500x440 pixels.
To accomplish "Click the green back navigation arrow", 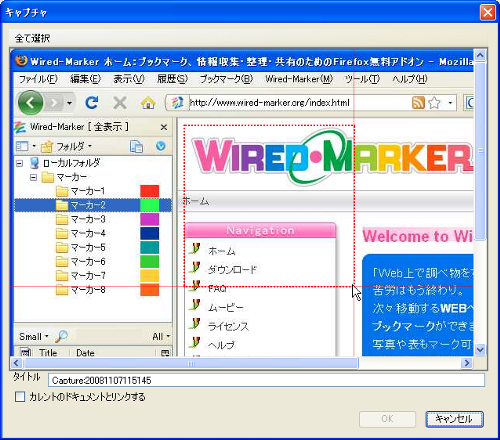I will [31, 103].
